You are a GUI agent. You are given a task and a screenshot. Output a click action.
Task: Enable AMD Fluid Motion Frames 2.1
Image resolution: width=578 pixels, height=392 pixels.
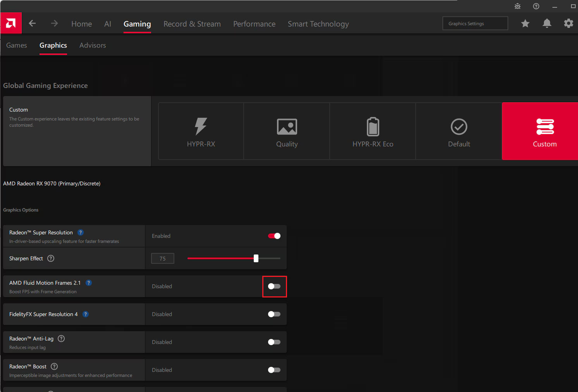point(274,286)
